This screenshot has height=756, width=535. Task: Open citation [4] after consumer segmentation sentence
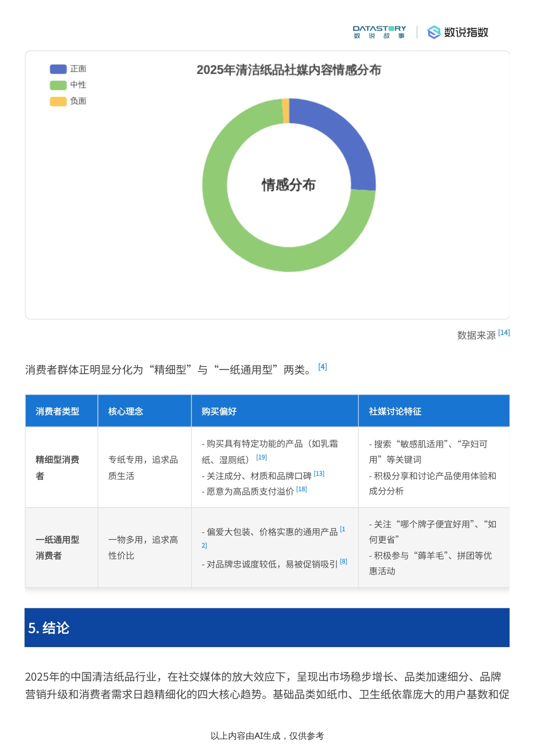coord(323,367)
